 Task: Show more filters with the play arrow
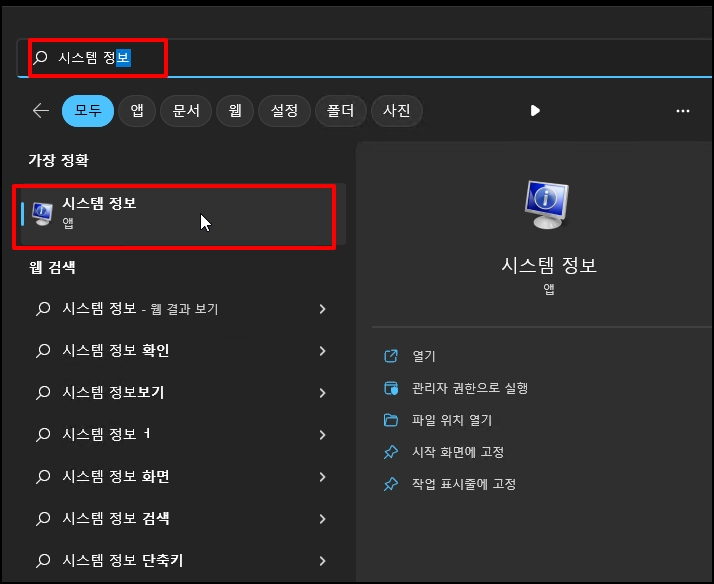tap(535, 111)
